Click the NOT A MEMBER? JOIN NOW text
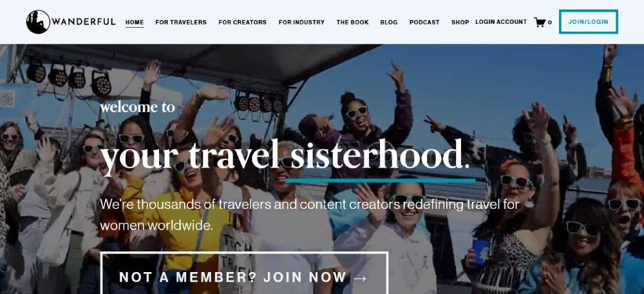644x294 pixels. click(x=233, y=277)
